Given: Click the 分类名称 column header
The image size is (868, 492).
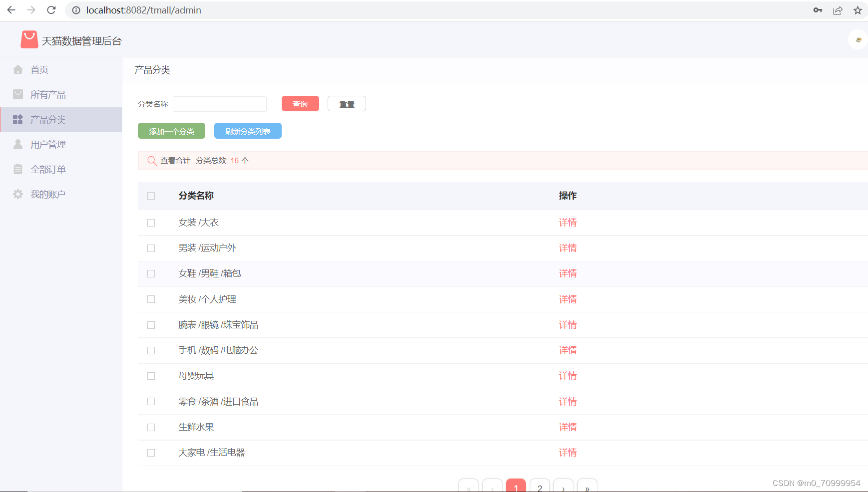Looking at the screenshot, I should coord(196,196).
